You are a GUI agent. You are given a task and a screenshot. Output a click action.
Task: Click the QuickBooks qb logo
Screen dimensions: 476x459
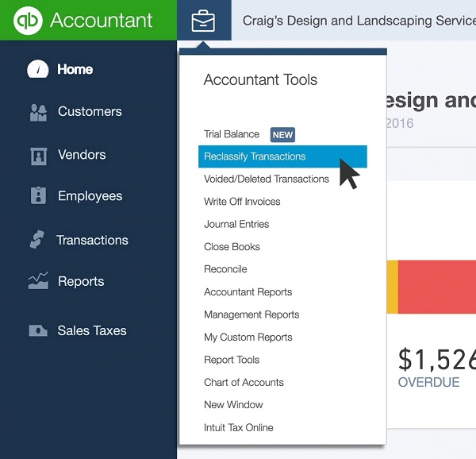click(28, 21)
